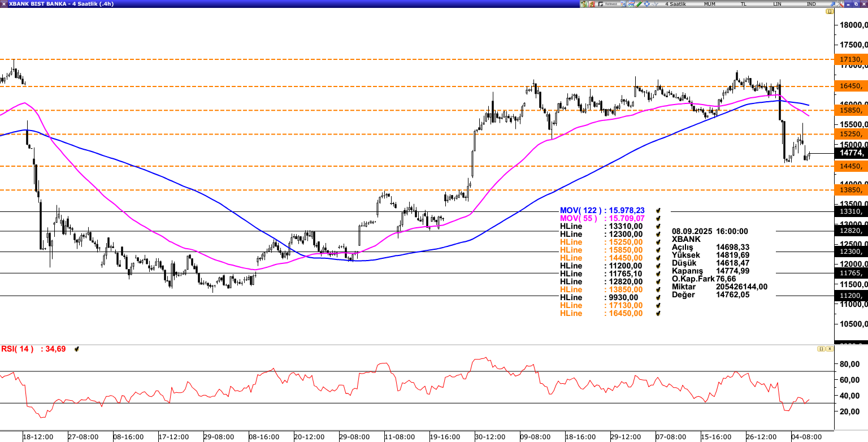Toggle the MOV(122) indicator checkmark
The width and height of the screenshot is (868, 442).
point(658,210)
